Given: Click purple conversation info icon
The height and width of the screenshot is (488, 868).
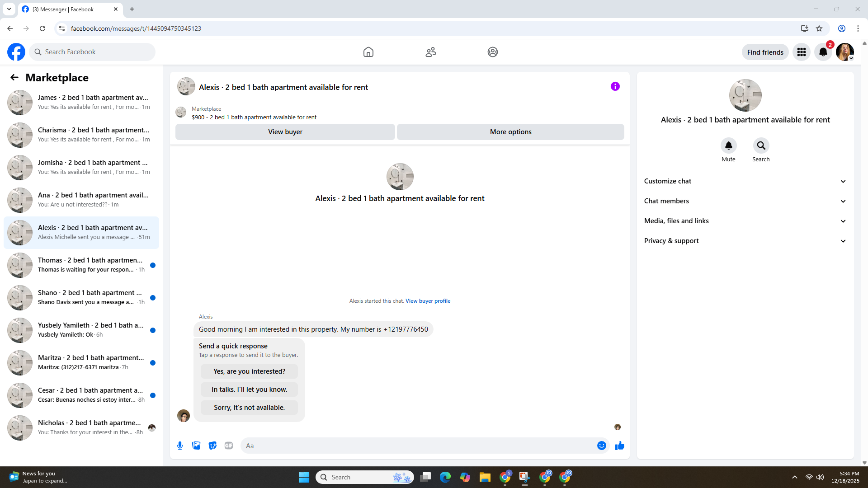Looking at the screenshot, I should pos(615,86).
